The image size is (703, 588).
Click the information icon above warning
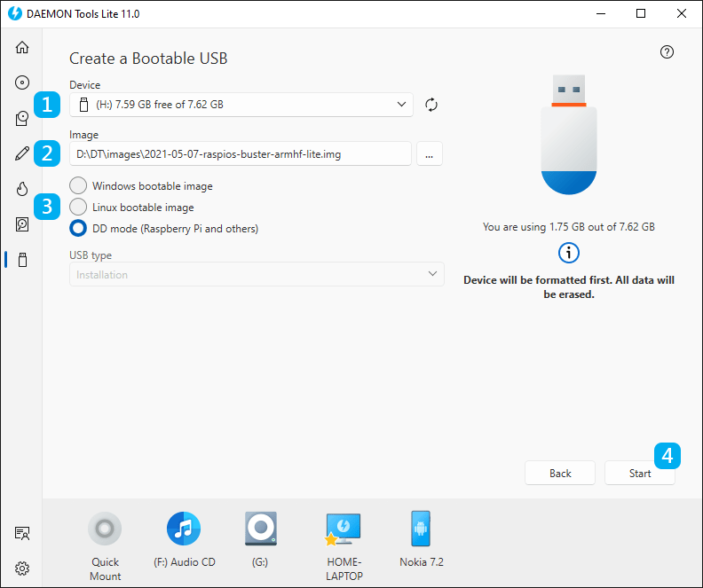[568, 253]
